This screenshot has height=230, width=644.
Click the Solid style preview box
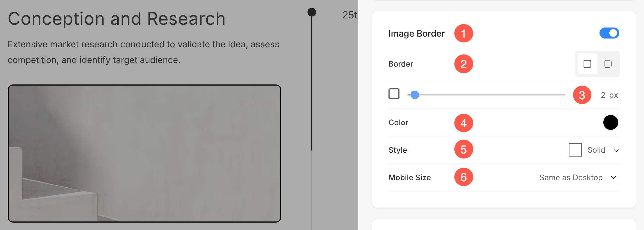click(x=575, y=150)
